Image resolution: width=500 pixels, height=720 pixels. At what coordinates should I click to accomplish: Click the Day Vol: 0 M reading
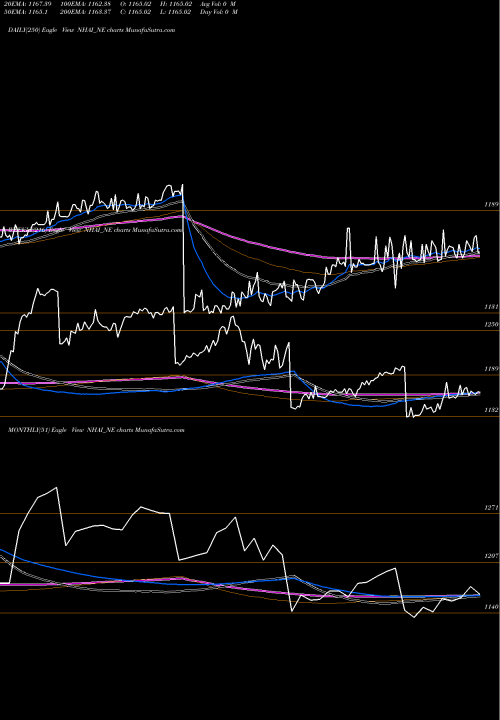219,12
